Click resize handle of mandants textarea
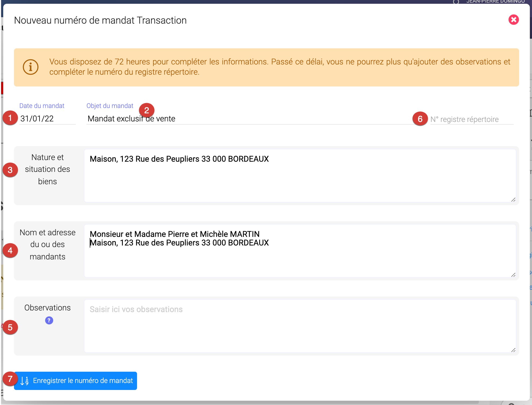 [513, 275]
